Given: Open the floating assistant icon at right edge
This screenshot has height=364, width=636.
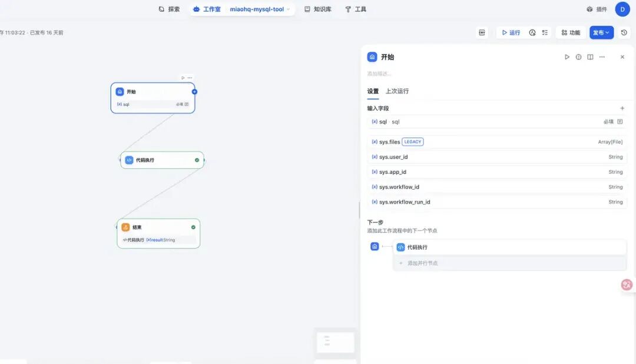Looking at the screenshot, I should [x=627, y=284].
